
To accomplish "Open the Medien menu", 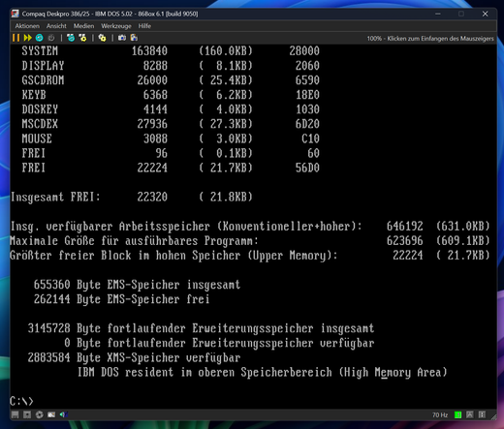I will pos(83,26).
